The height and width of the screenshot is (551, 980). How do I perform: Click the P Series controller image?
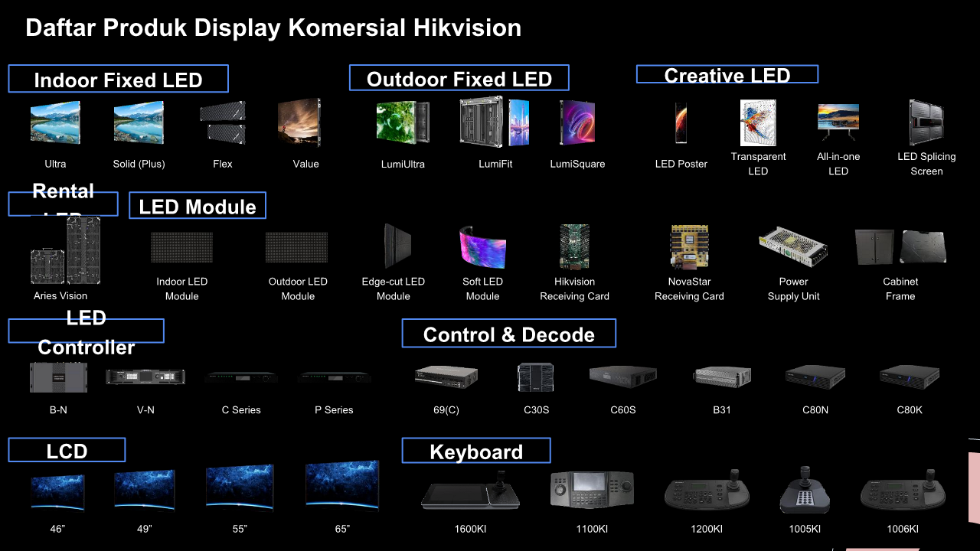335,377
